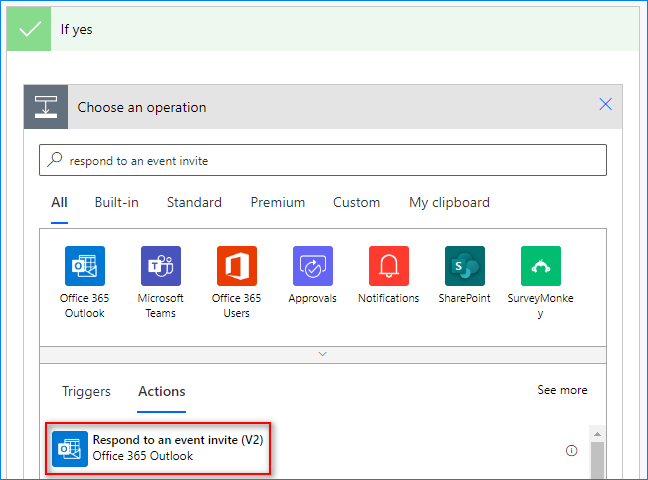This screenshot has width=648, height=480.
Task: Switch to the All tab
Action: point(59,203)
